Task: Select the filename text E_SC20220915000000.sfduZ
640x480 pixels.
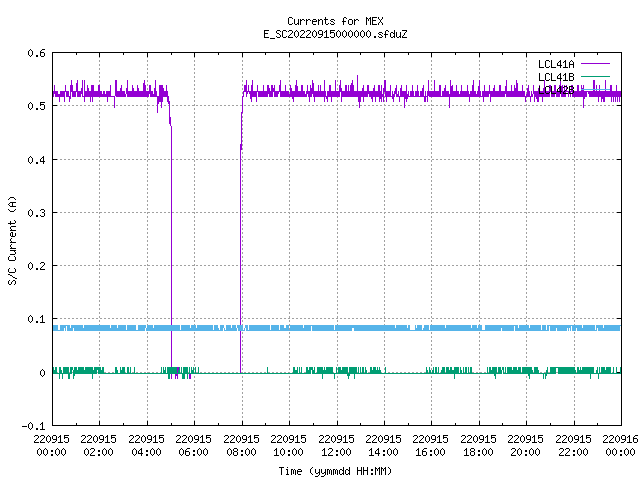Action: [x=335, y=34]
